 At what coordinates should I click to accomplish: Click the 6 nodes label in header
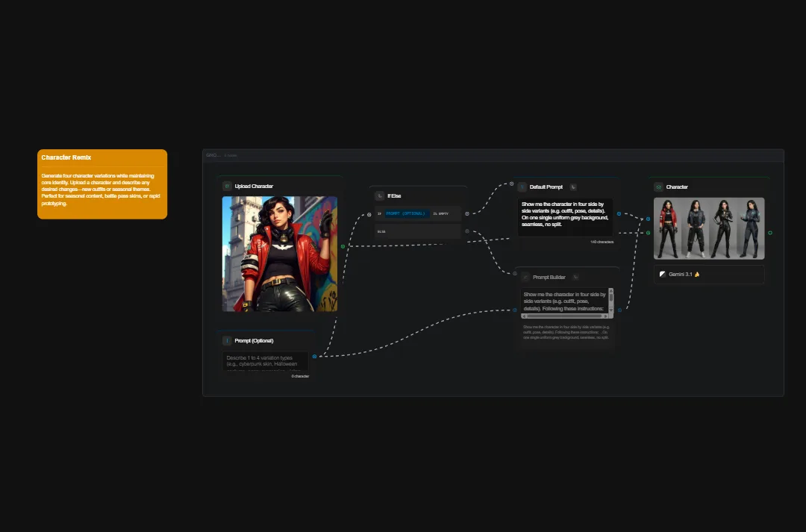click(x=230, y=155)
